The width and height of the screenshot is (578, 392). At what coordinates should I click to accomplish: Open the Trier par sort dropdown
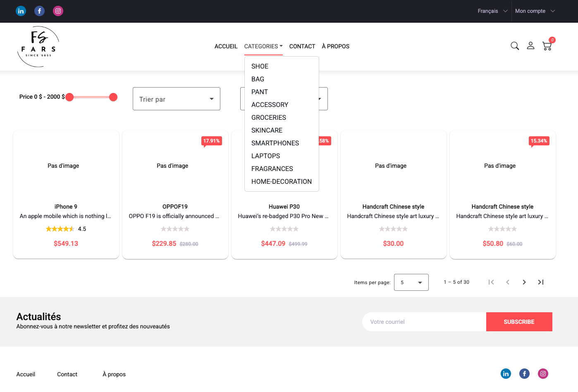click(x=176, y=99)
